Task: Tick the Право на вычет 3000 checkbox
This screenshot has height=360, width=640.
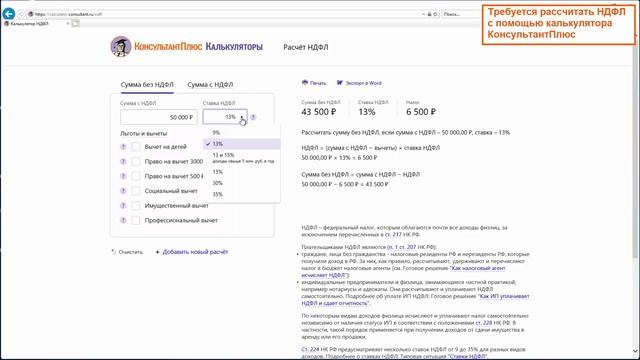Action: pos(136,162)
